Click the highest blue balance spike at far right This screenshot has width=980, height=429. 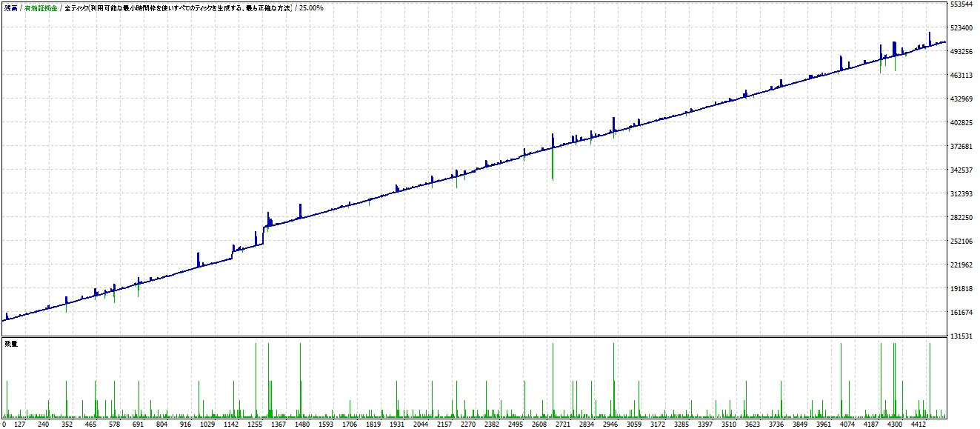coord(930,37)
